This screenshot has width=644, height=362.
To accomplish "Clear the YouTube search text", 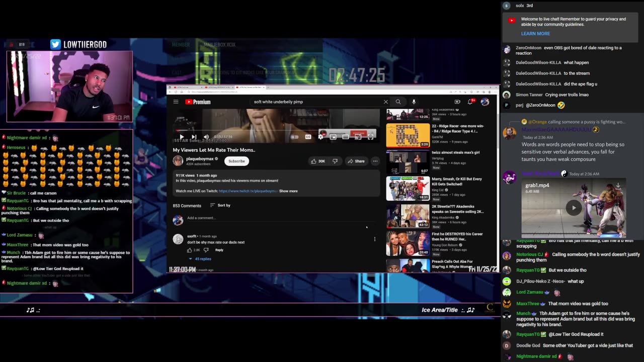I will [386, 102].
